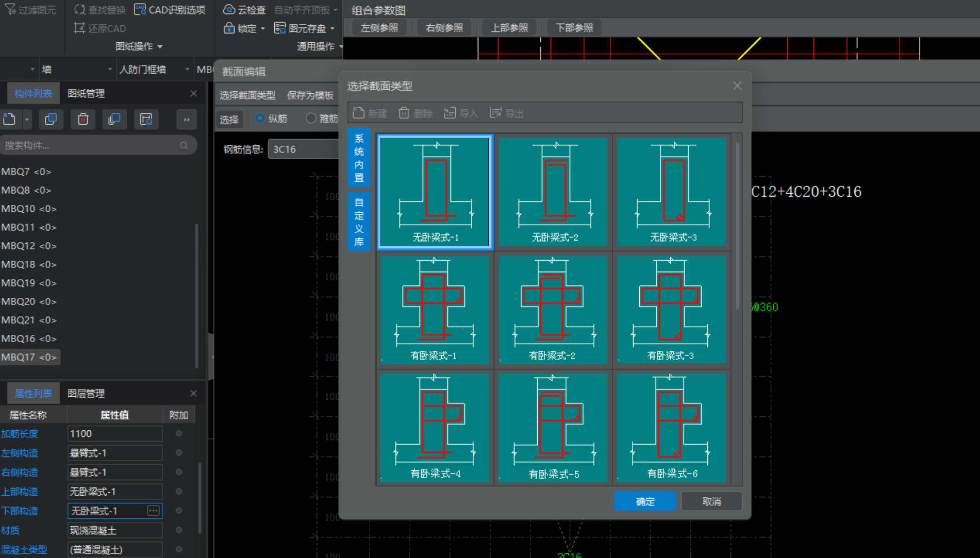Click 还原CAD tool
Screen dimensions: 980x558
pos(99,28)
